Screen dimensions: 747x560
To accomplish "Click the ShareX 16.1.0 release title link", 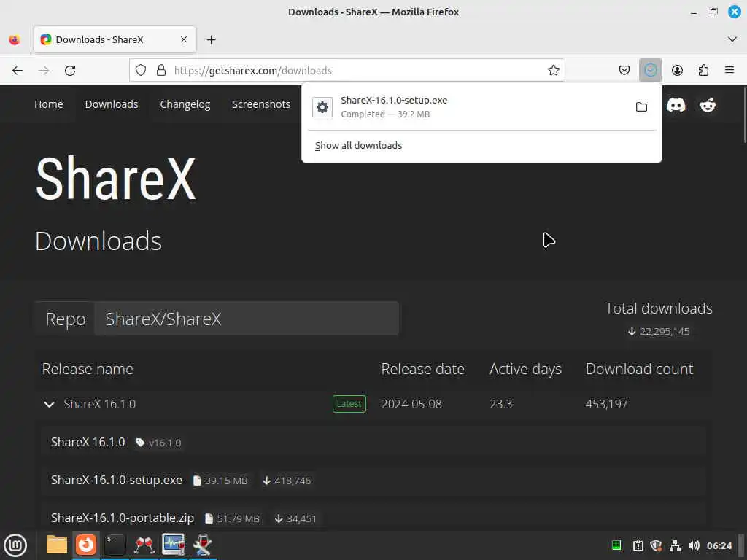I will click(88, 443).
